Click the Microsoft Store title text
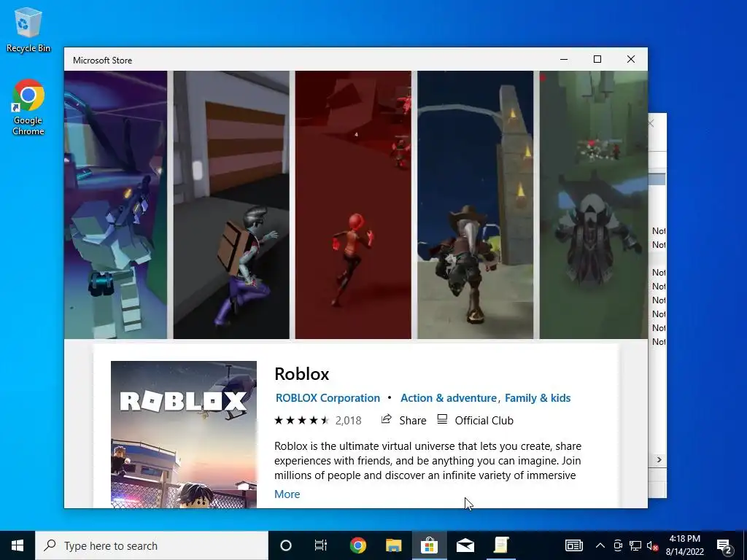747x560 pixels. (x=102, y=61)
